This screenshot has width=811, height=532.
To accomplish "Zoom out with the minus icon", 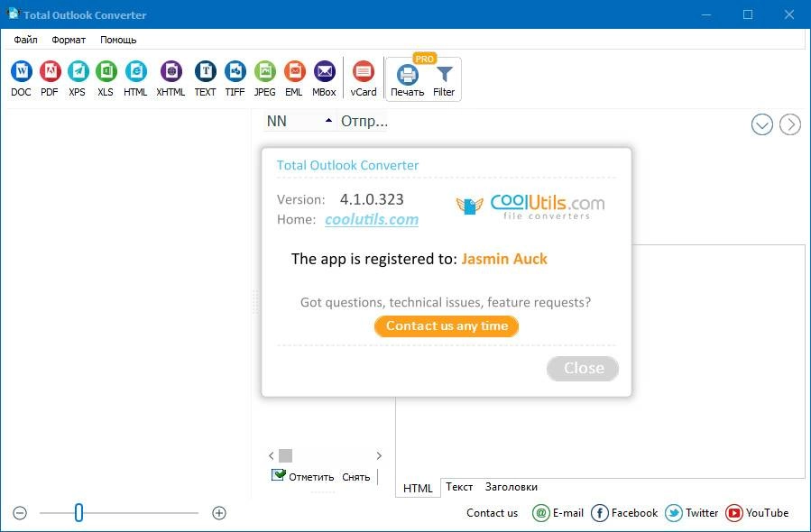I will pos(20,513).
